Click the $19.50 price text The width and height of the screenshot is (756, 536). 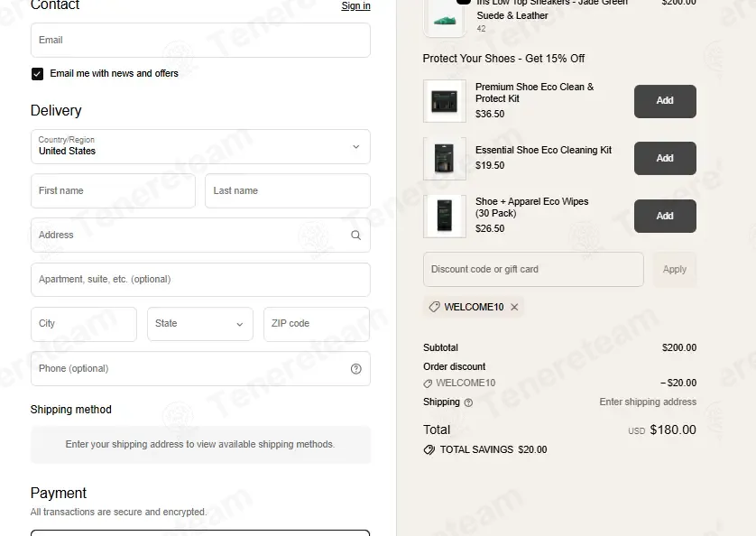[x=490, y=165]
